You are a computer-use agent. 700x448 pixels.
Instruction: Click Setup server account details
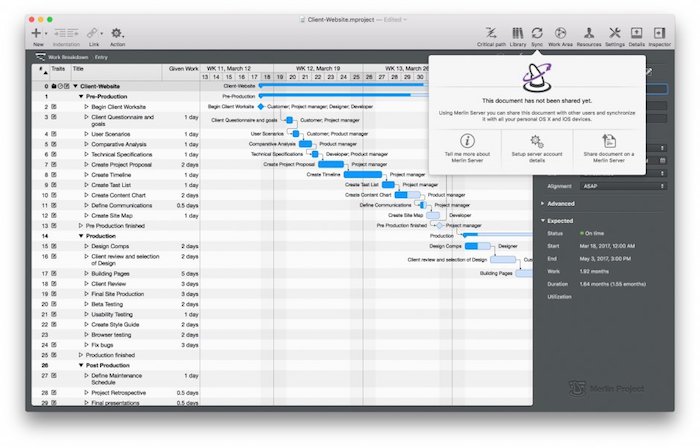[x=537, y=149]
